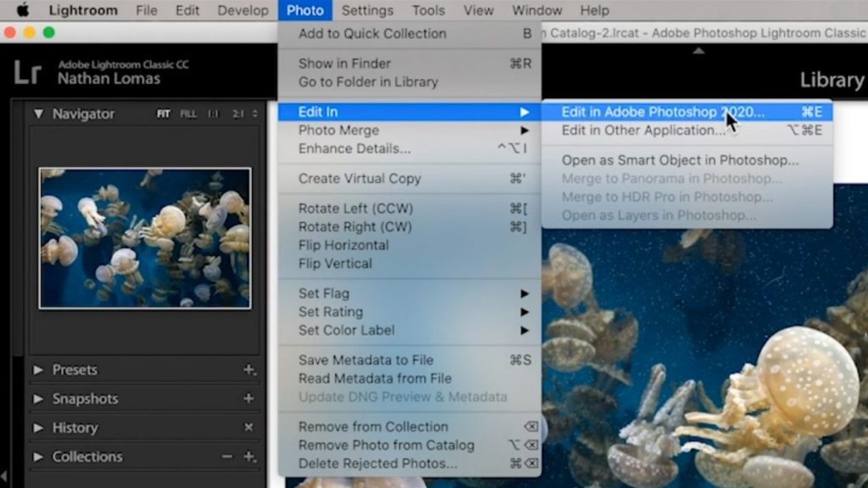Select Create Virtual Copy
This screenshot has height=488, width=868.
click(x=409, y=178)
